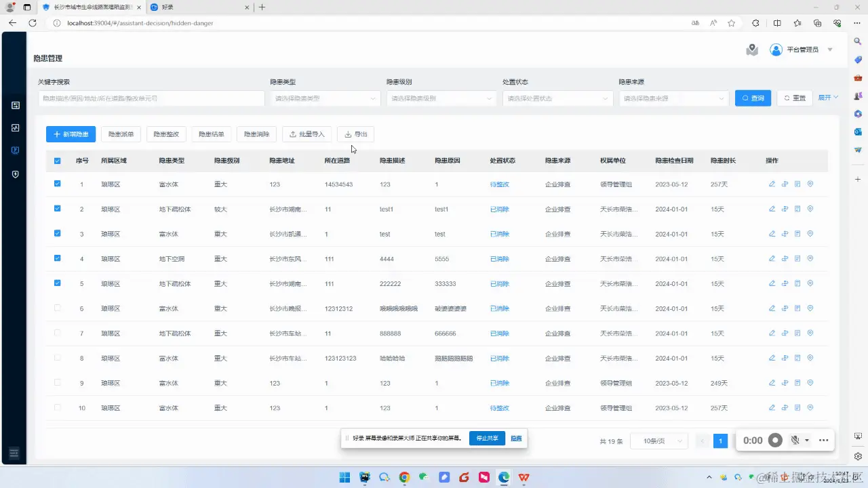This screenshot has height=488, width=868.
Task: Click the edit pencil icon in row 1
Action: (772, 184)
